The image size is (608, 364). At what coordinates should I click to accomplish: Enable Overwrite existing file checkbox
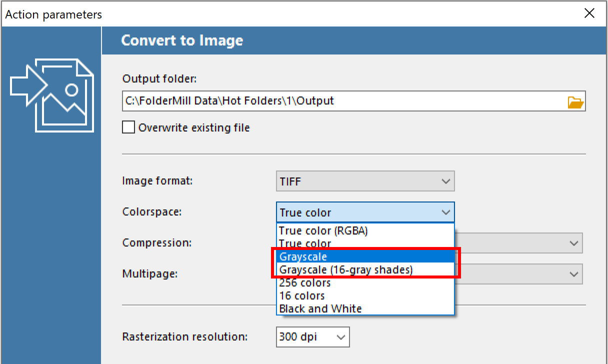[x=128, y=127]
